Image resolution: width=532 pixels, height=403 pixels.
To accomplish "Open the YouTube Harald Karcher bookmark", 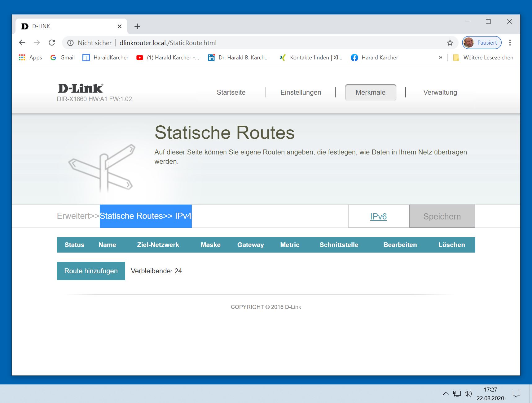I will point(168,58).
